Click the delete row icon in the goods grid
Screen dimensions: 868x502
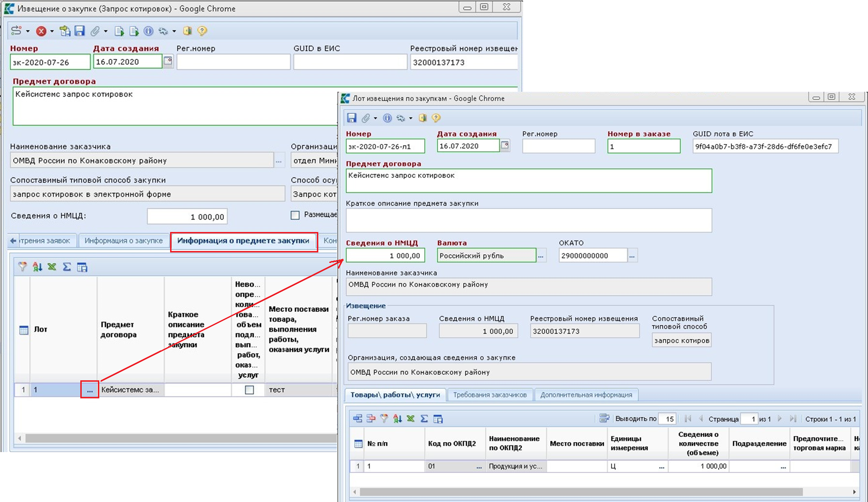coord(371,419)
